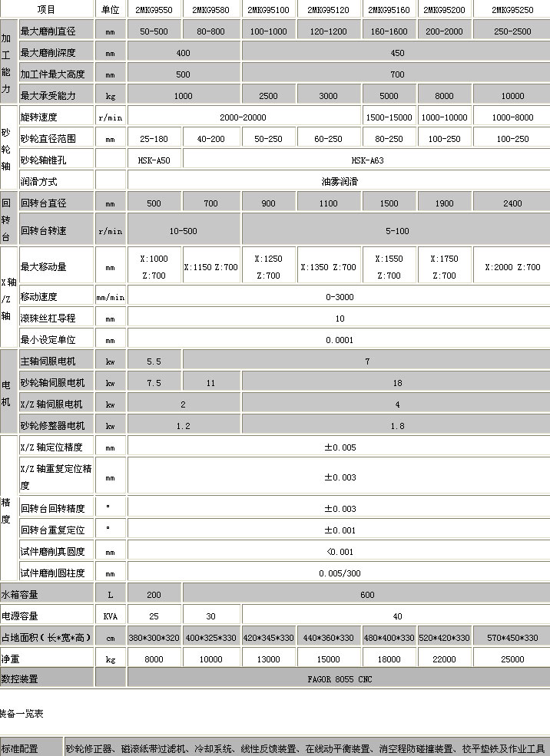Click the 装备一览表 heading text
Image resolution: width=550 pixels, height=756 pixels.
pos(22,714)
